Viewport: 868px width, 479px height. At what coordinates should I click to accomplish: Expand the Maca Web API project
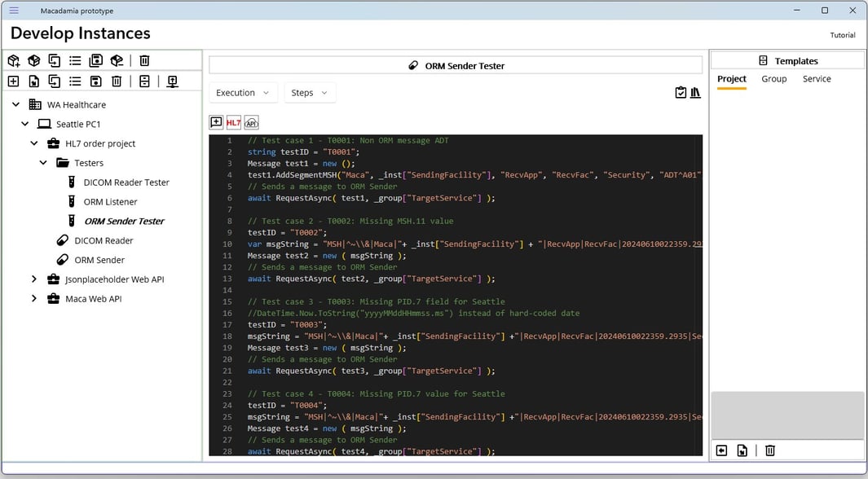pos(34,299)
